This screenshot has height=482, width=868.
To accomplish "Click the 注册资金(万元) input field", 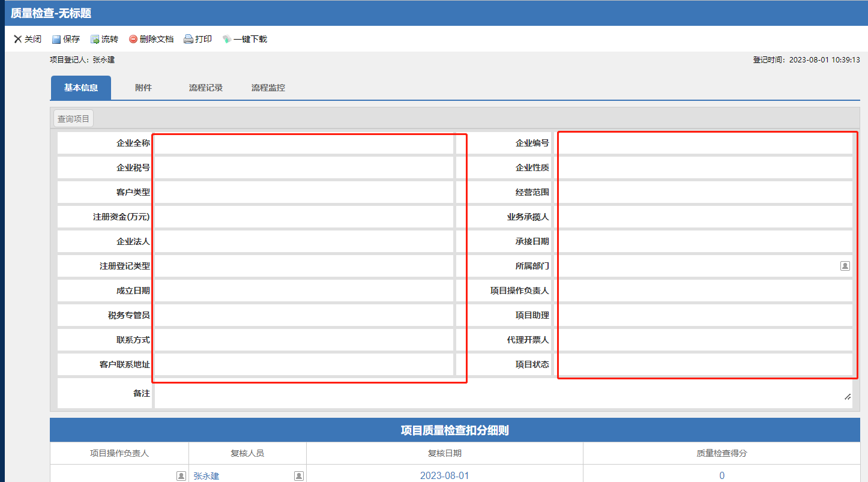I will coord(304,217).
